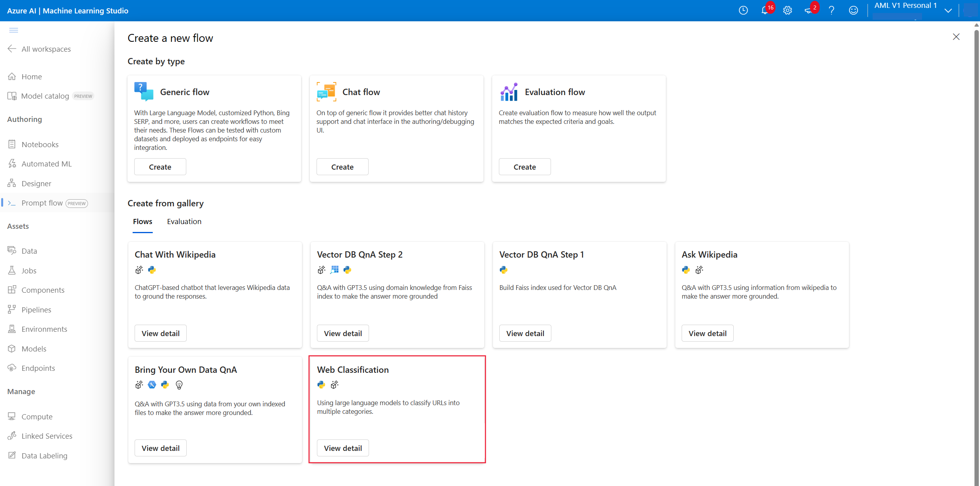Expand AML V1 Personal workspace dropdown
The image size is (980, 486).
click(x=948, y=11)
